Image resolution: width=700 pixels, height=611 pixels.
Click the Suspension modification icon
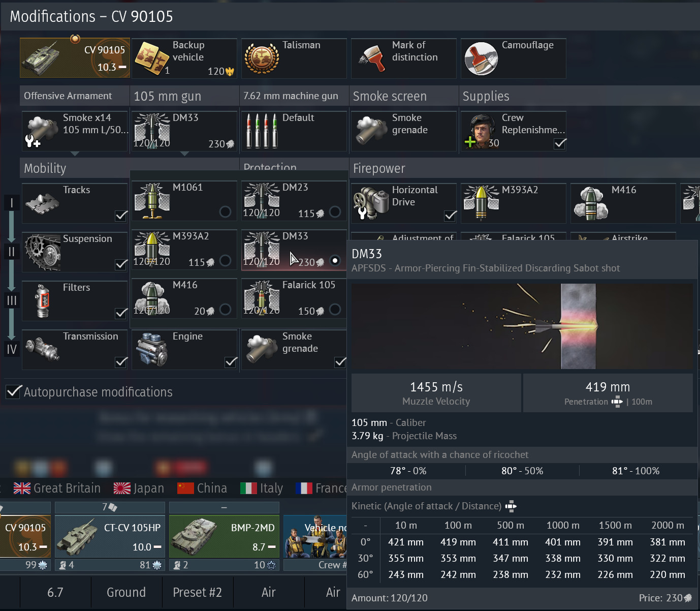pyautogui.click(x=42, y=252)
